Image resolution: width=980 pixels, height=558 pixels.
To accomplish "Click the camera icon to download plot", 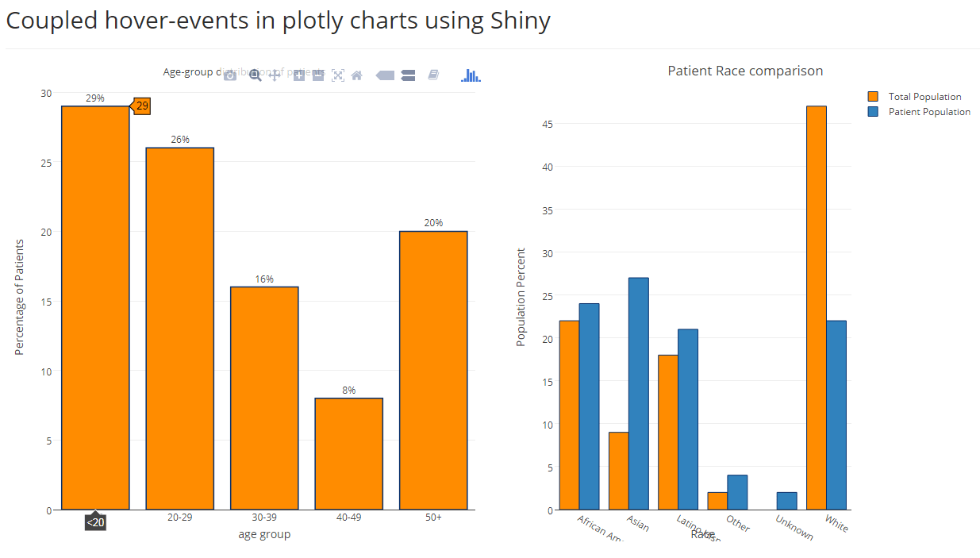I will tap(229, 75).
